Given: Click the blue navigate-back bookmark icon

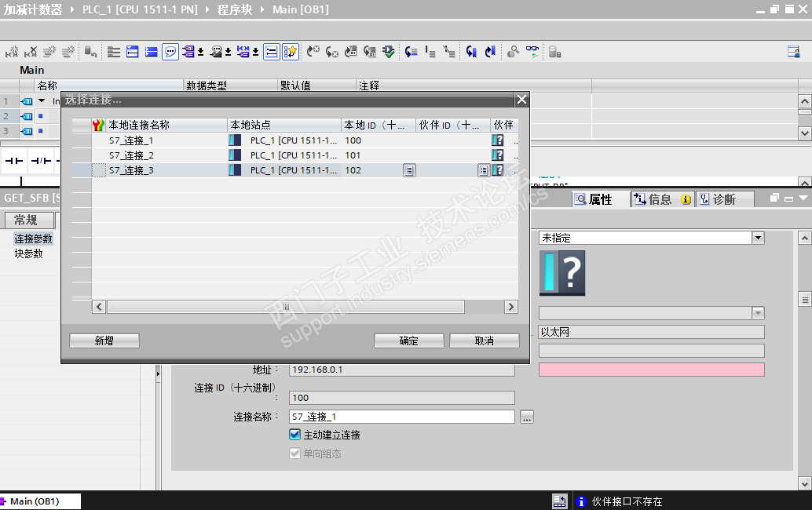Looking at the screenshot, I should 470,52.
